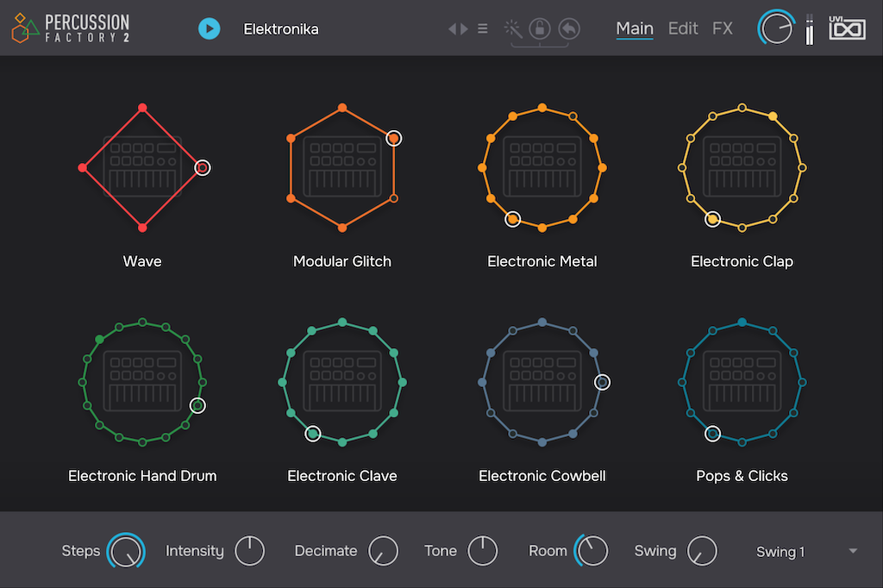Image resolution: width=883 pixels, height=588 pixels.
Task: Open the Swing 1 dropdown
Action: pos(805,552)
